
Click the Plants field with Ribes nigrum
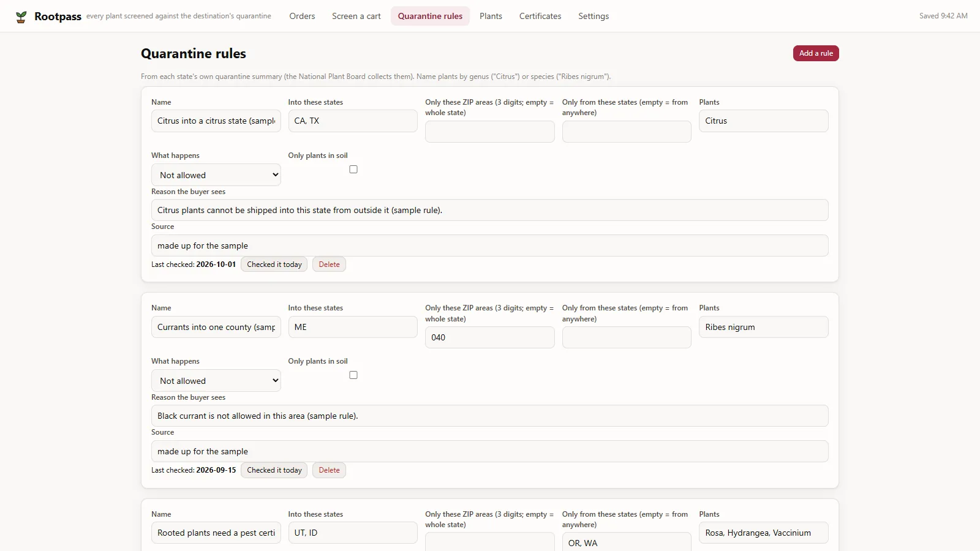pos(764,327)
